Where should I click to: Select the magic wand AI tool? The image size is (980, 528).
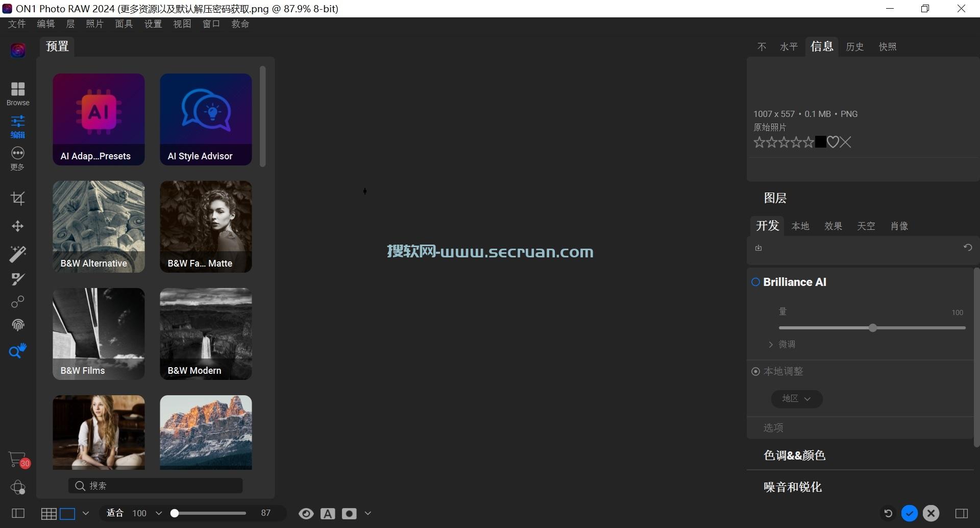pyautogui.click(x=18, y=254)
